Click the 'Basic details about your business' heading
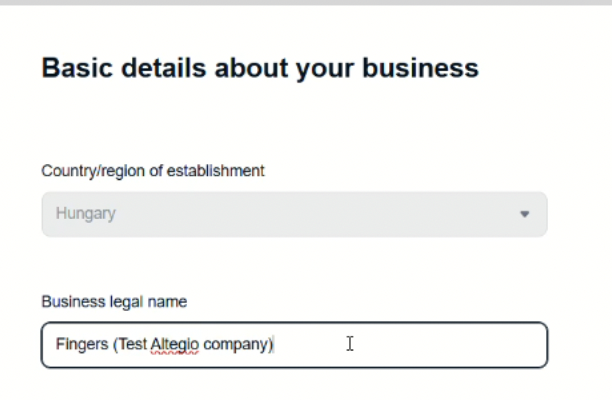This screenshot has height=400, width=612. tap(260, 68)
